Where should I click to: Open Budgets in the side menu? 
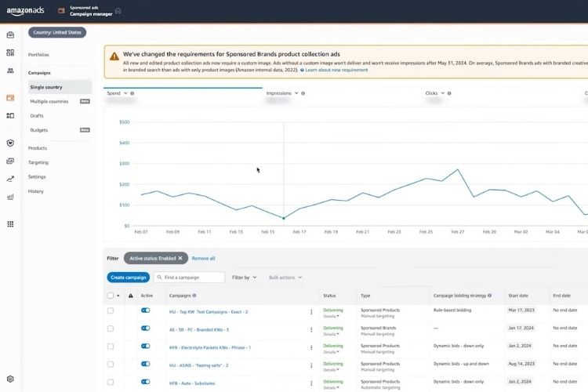[39, 130]
